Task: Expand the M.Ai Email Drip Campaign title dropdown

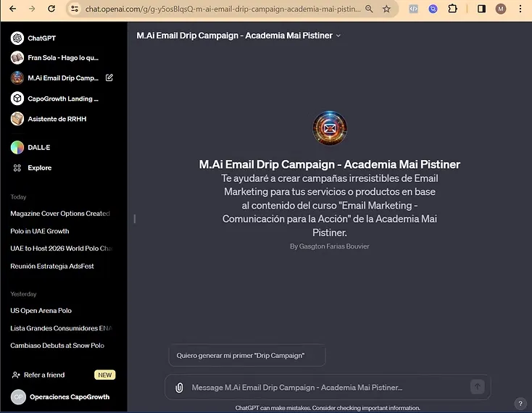Action: pyautogui.click(x=238, y=36)
